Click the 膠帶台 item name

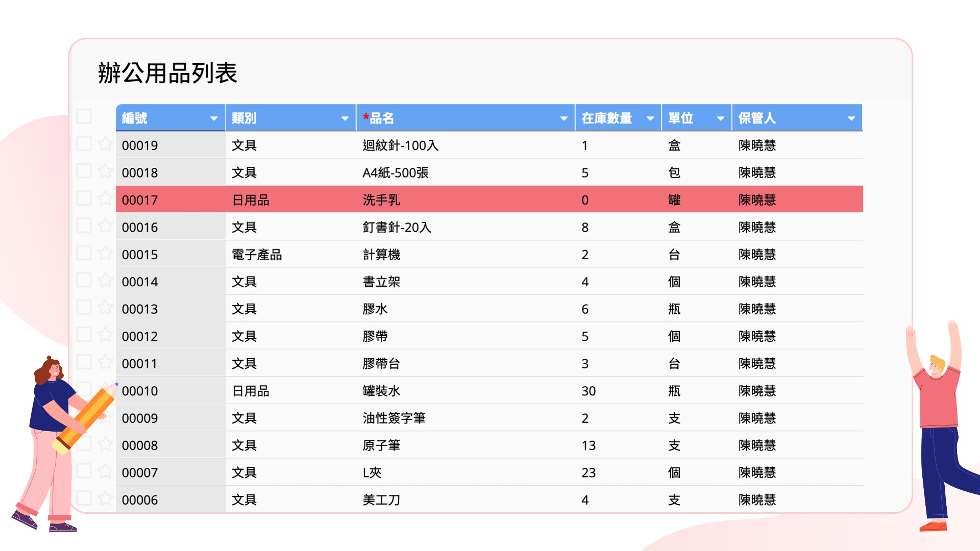pos(381,364)
